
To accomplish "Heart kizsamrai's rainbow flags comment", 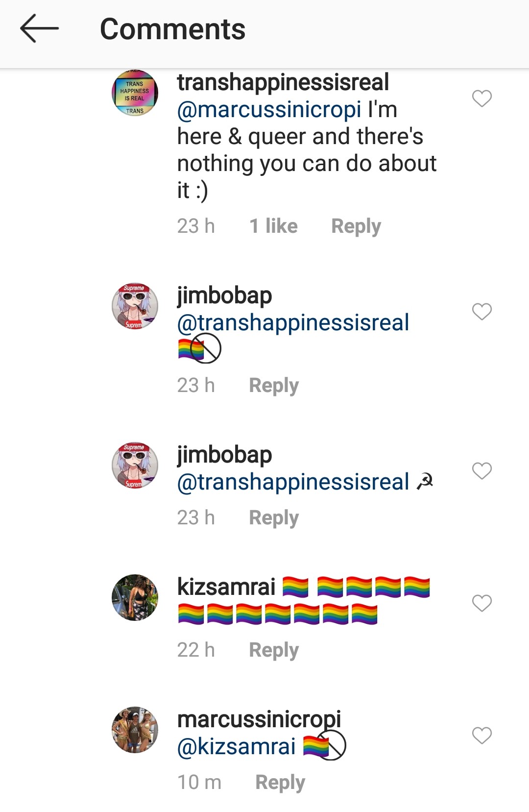I will [481, 603].
